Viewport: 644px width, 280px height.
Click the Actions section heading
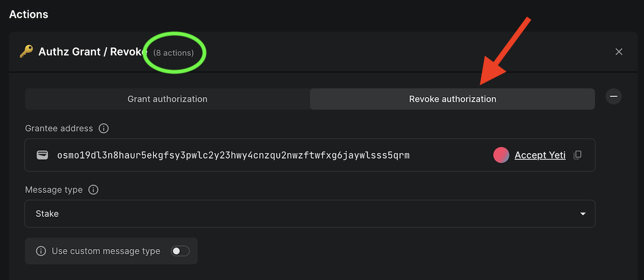click(x=29, y=14)
